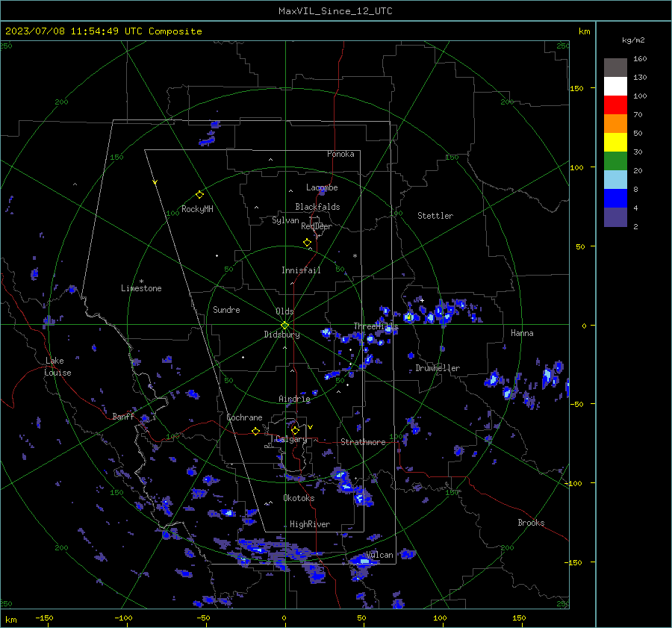Viewport: 672px width, 628px height.
Task: Select the Olds city label
Action: point(284,311)
